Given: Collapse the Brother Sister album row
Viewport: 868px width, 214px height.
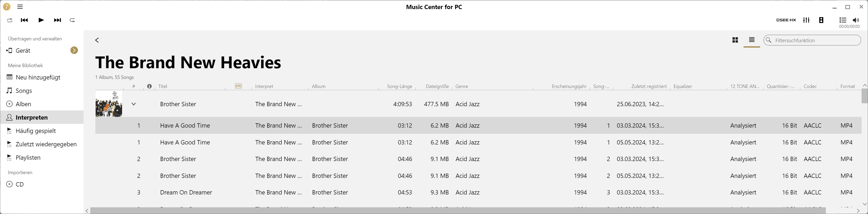Looking at the screenshot, I should pyautogui.click(x=134, y=104).
